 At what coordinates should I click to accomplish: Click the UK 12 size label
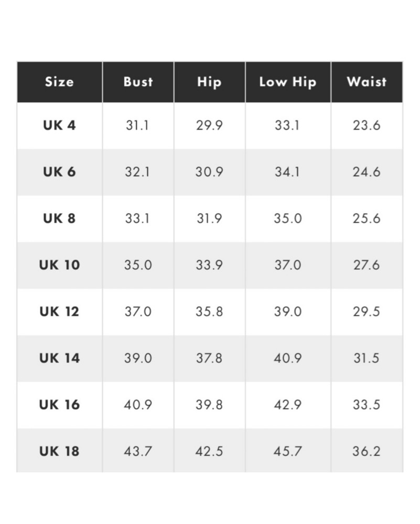(x=60, y=311)
